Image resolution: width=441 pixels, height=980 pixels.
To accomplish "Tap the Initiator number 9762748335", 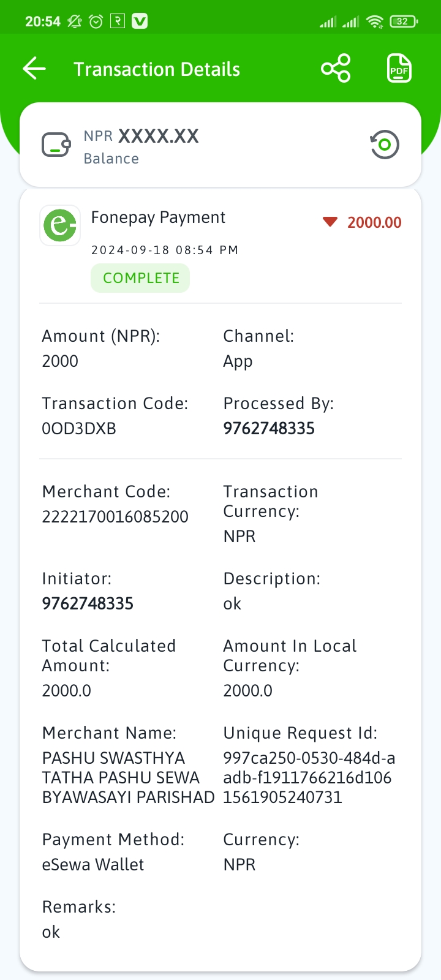I will pyautogui.click(x=88, y=603).
